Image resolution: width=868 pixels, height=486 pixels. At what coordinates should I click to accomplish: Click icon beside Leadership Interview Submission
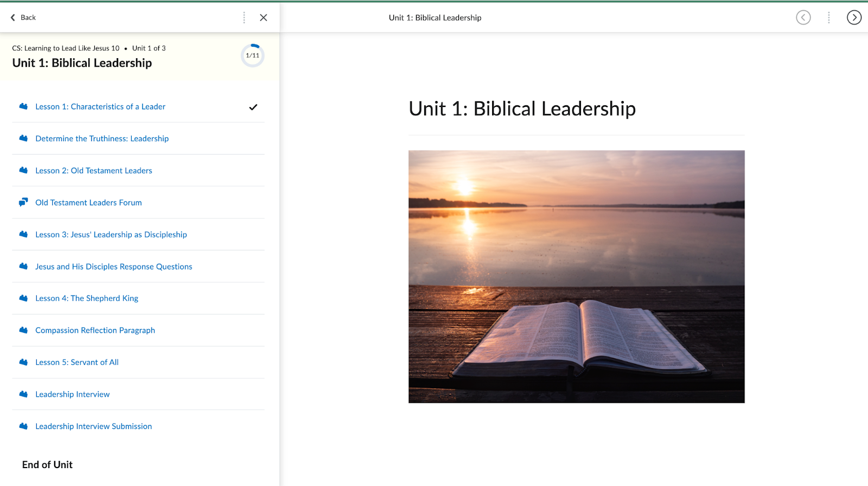pos(23,426)
